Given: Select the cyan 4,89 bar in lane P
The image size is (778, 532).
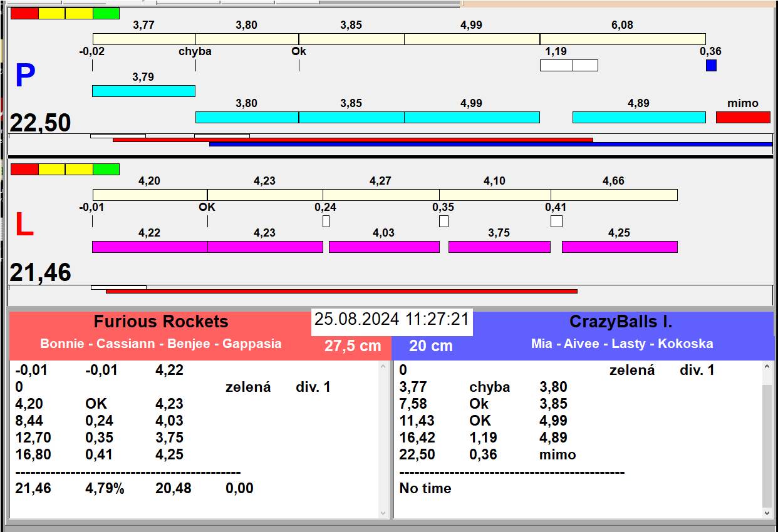Looking at the screenshot, I should (x=639, y=117).
